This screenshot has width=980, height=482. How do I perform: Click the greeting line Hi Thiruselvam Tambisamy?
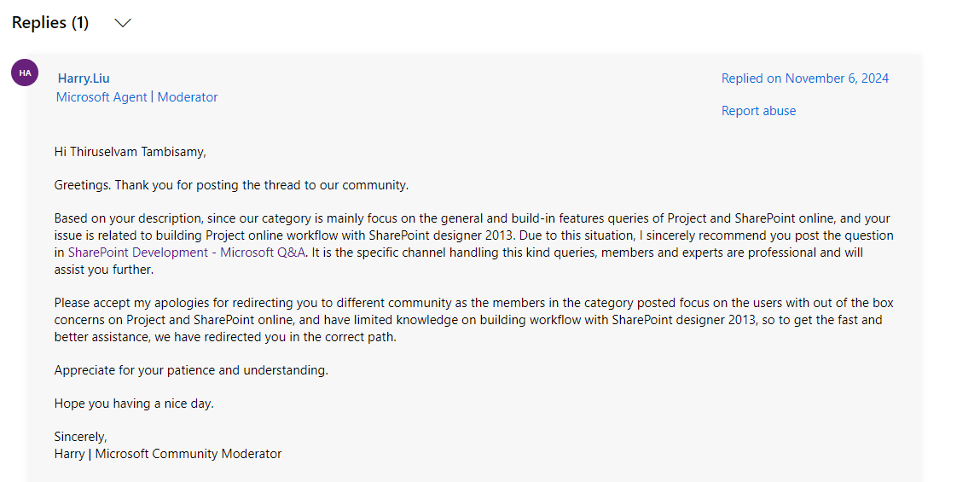pyautogui.click(x=130, y=152)
